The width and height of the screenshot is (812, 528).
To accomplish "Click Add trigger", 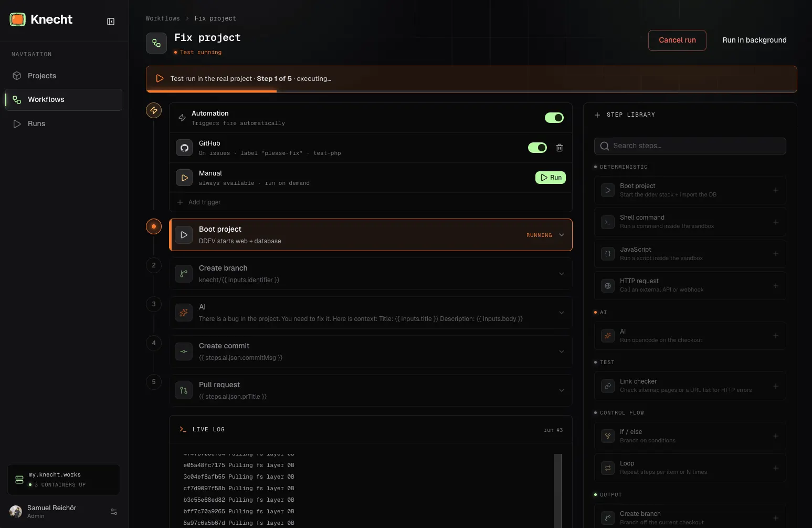I will (x=199, y=202).
